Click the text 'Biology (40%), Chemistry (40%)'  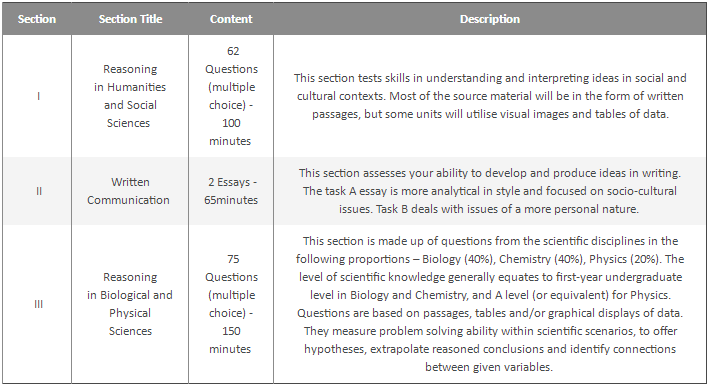(x=501, y=259)
